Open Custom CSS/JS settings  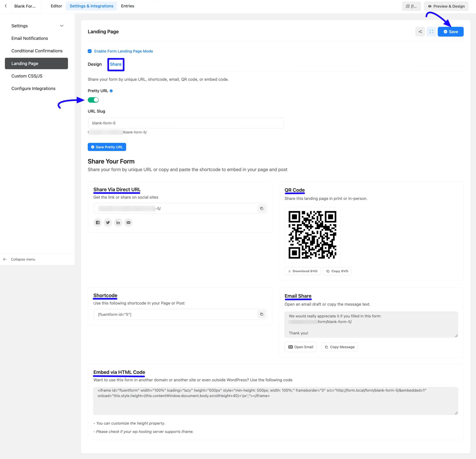27,76
